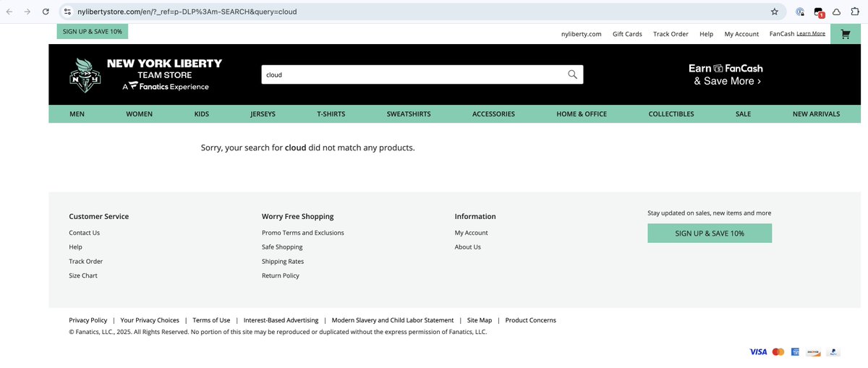This screenshot has height=368, width=868.
Task: Open the ACCESSORIES category menu
Action: tap(493, 114)
